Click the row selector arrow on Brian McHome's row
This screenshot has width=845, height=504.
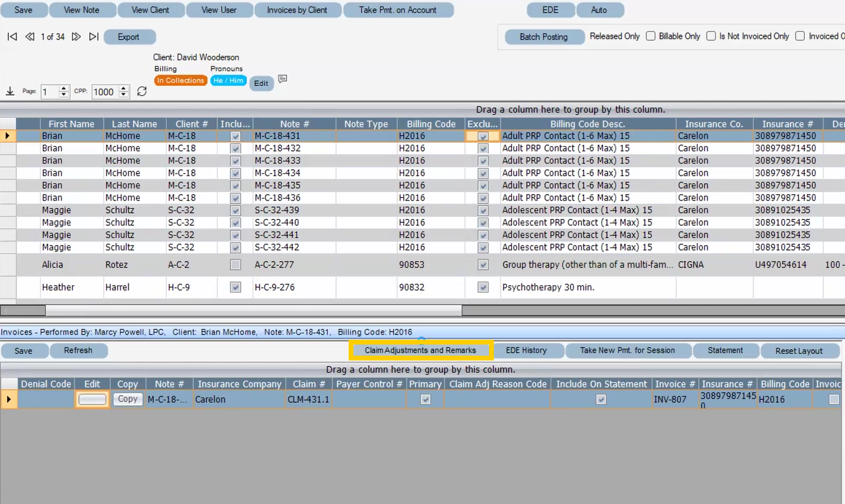coord(6,136)
